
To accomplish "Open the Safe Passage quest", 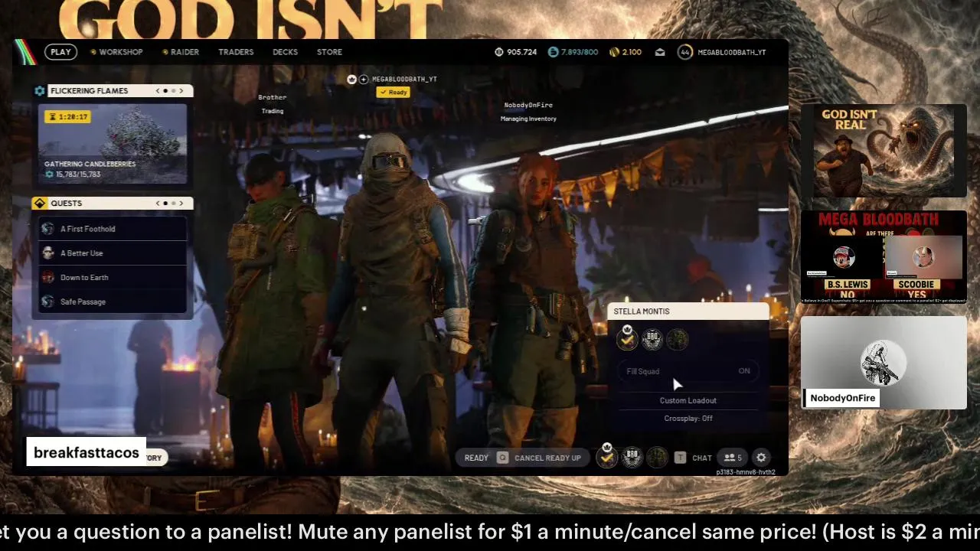I will [112, 302].
